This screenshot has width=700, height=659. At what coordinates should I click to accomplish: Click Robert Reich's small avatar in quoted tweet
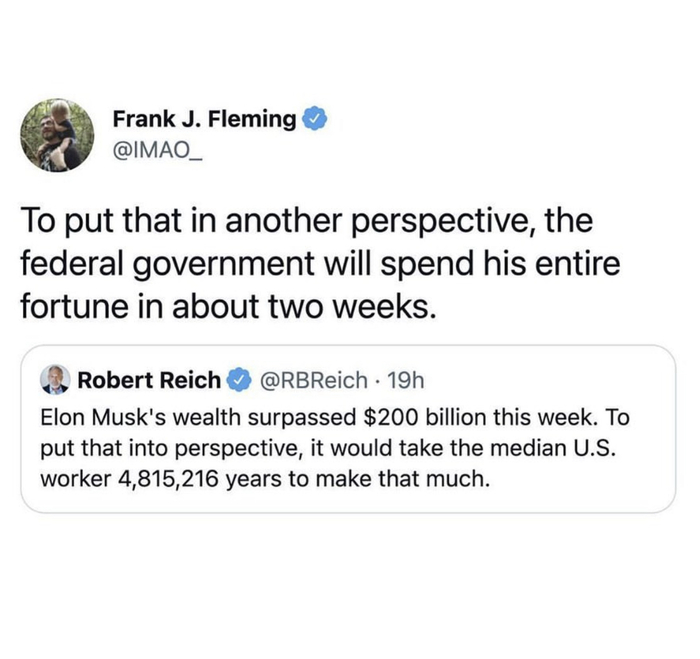pos(54,380)
